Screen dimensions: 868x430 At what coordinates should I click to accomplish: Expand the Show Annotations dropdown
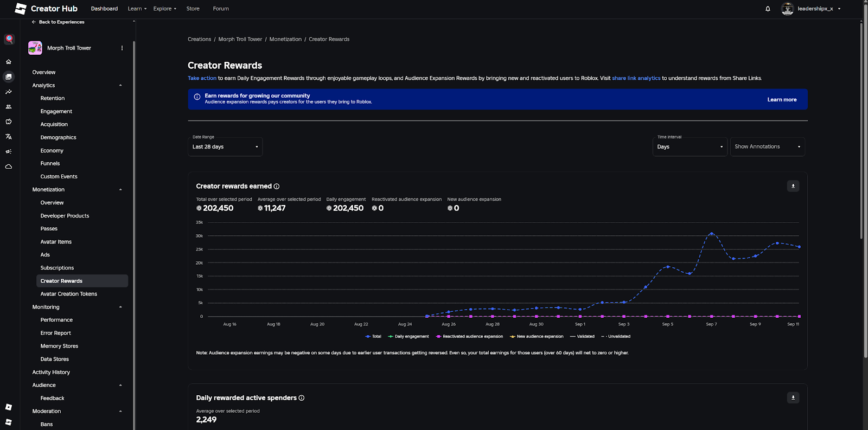click(767, 147)
